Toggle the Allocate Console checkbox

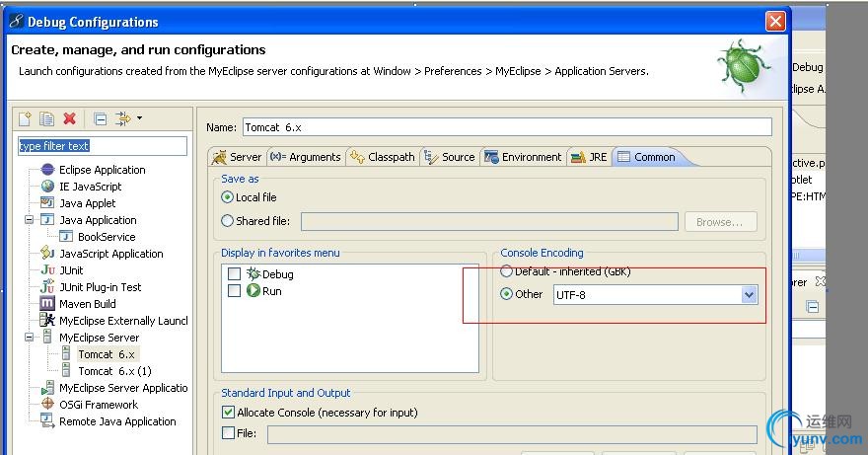228,412
